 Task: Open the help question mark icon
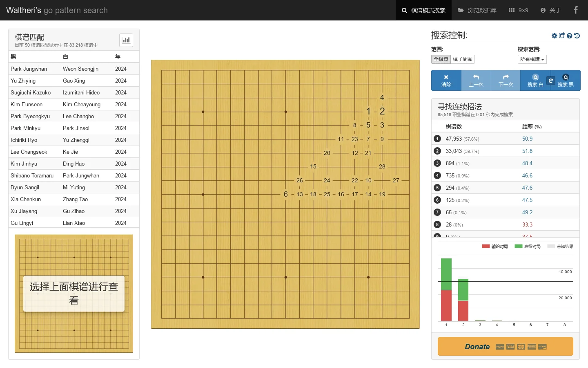569,36
